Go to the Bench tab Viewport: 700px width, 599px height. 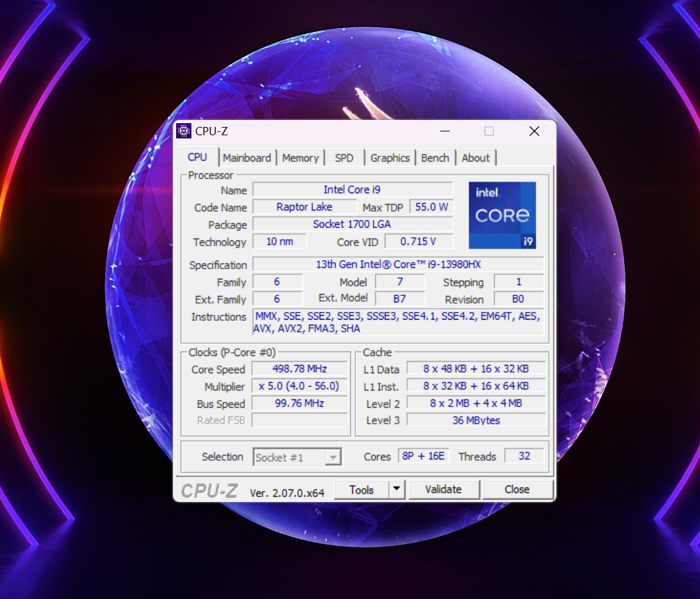click(435, 158)
